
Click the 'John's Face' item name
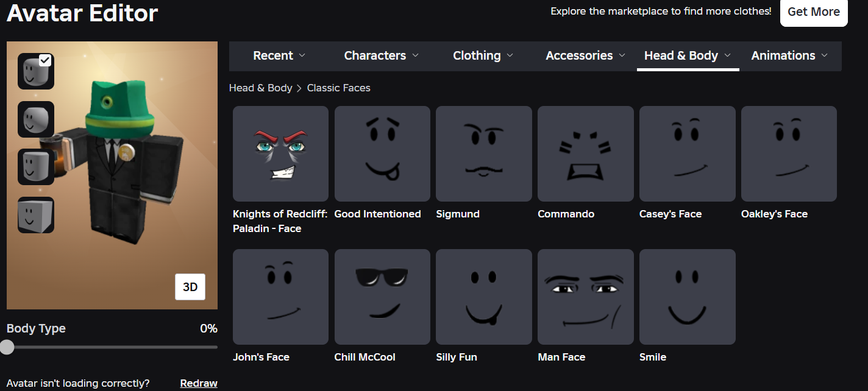(261, 357)
